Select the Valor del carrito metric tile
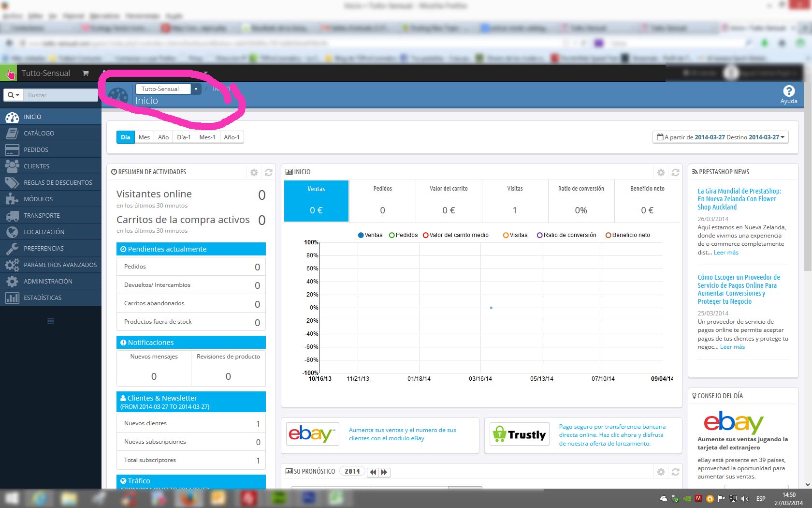This screenshot has width=812, height=508. 449,201
